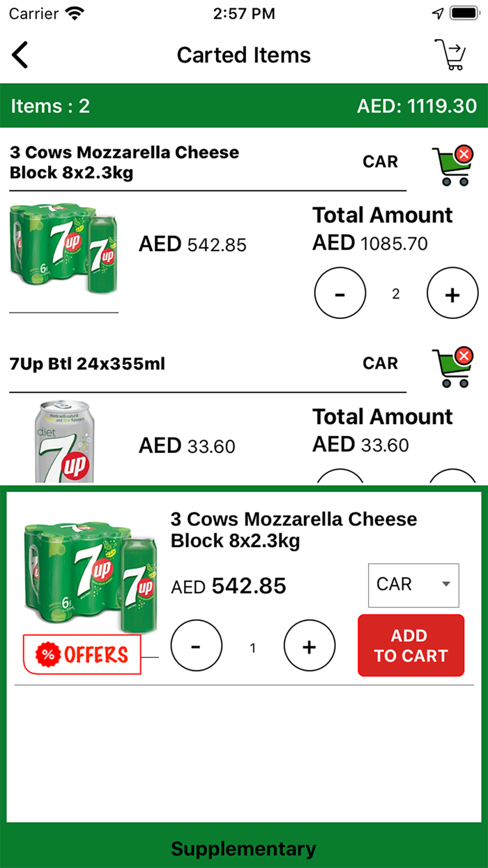This screenshot has height=868, width=488.
Task: Tap the minus stepper in the popup
Action: click(197, 645)
